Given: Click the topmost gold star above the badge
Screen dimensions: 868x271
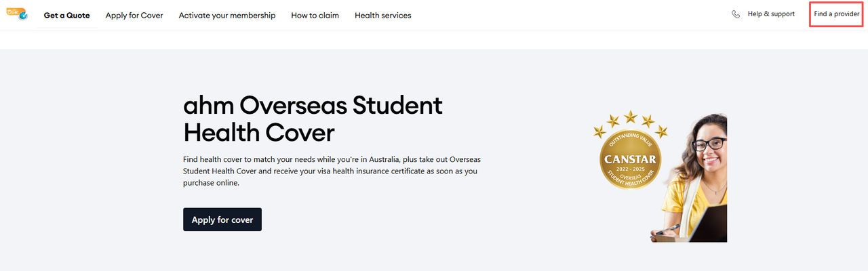Looking at the screenshot, I should point(631,117).
